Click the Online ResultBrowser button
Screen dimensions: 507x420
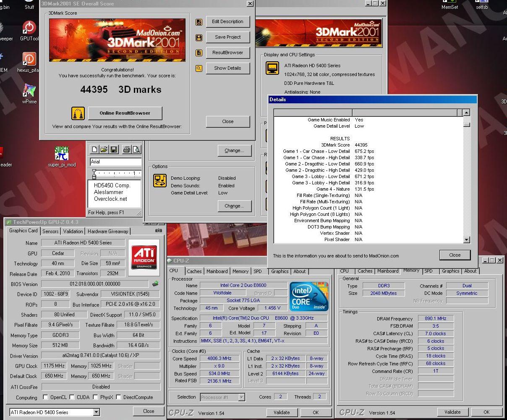click(x=125, y=113)
